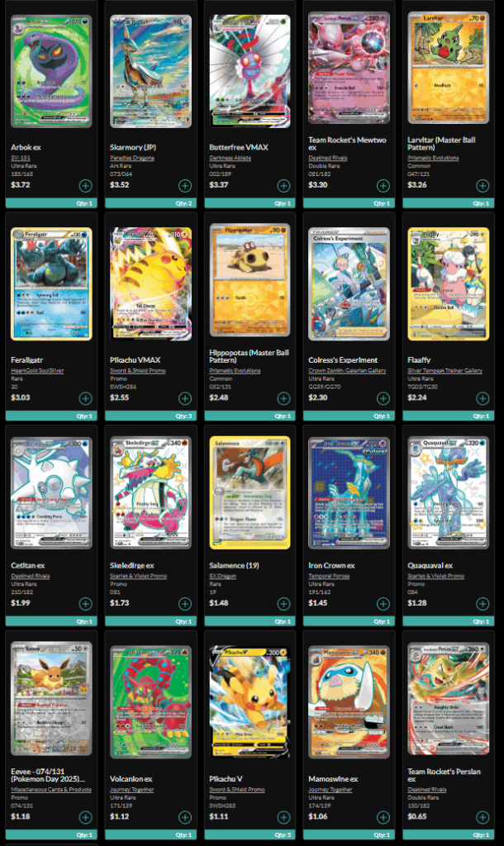The height and width of the screenshot is (846, 504).
Task: Click the plus icon next to Flaaffy price
Action: tap(483, 398)
